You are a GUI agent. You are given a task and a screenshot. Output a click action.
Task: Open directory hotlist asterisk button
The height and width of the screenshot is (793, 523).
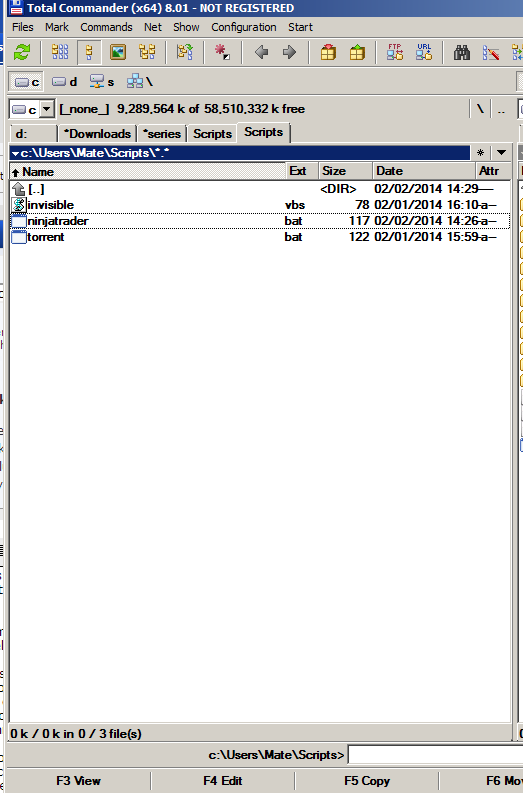coord(481,153)
